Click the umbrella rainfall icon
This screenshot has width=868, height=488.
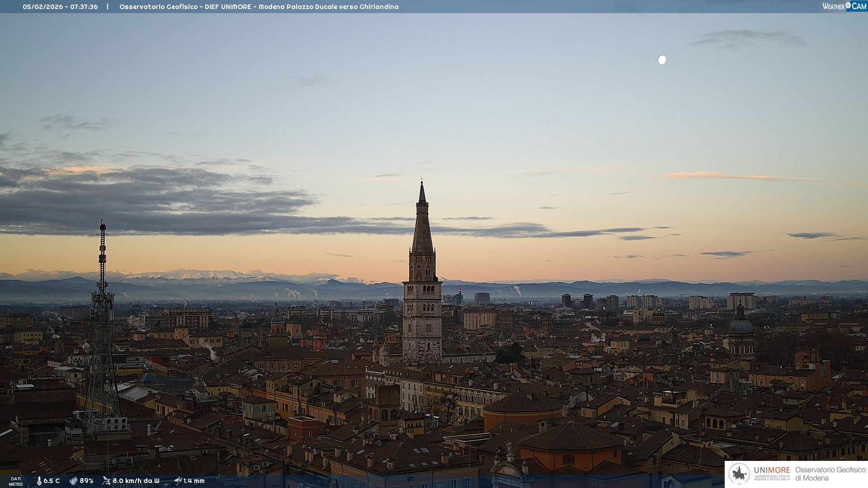click(178, 481)
